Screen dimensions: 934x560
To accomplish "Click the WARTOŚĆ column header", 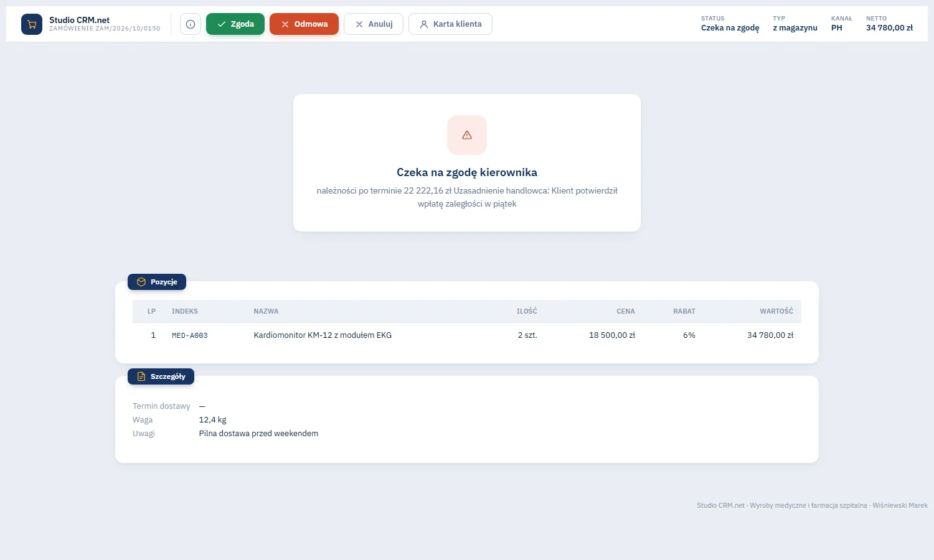I will tap(776, 311).
